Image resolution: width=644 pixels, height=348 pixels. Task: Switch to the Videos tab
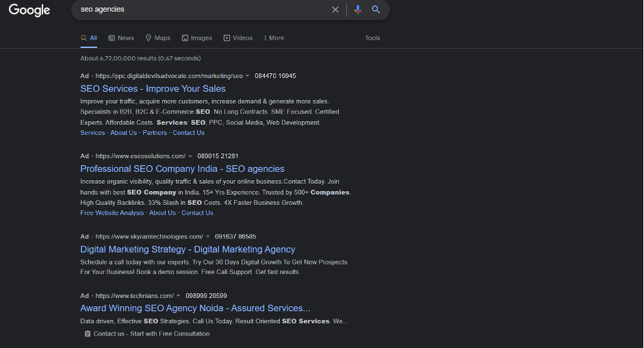coord(238,38)
